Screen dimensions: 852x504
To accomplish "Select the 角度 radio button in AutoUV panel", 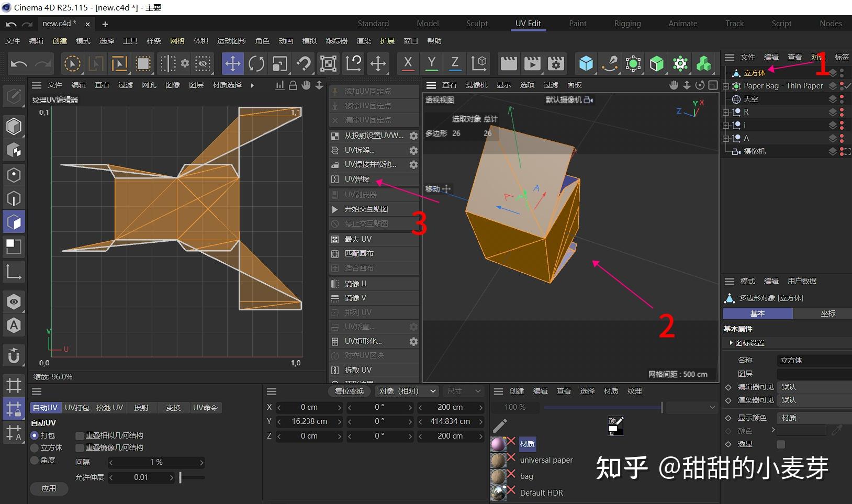I will 35,460.
